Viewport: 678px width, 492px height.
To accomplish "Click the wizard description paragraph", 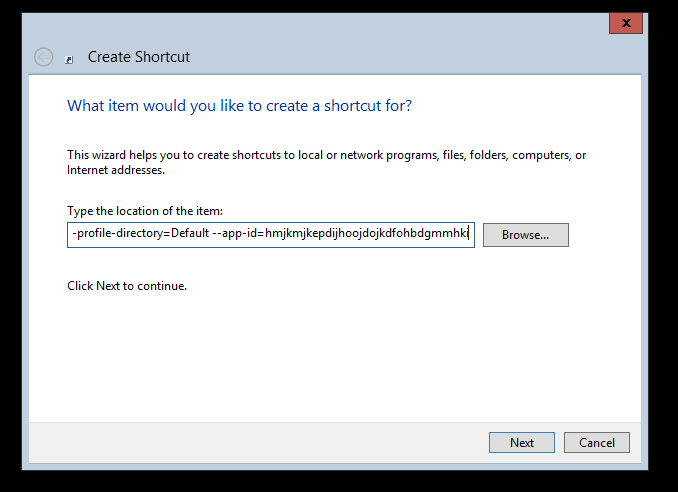I will 326,163.
